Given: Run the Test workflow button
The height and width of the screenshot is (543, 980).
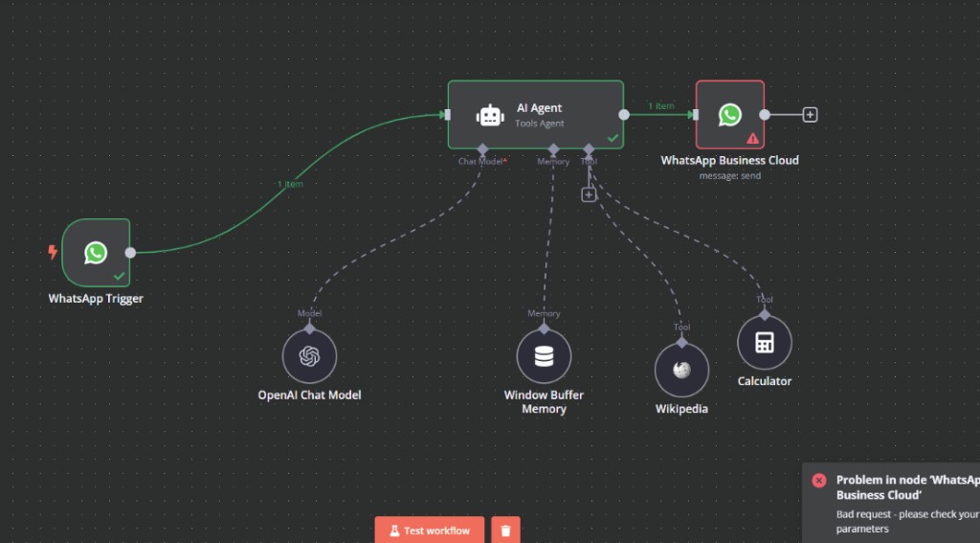Looking at the screenshot, I should tap(430, 530).
